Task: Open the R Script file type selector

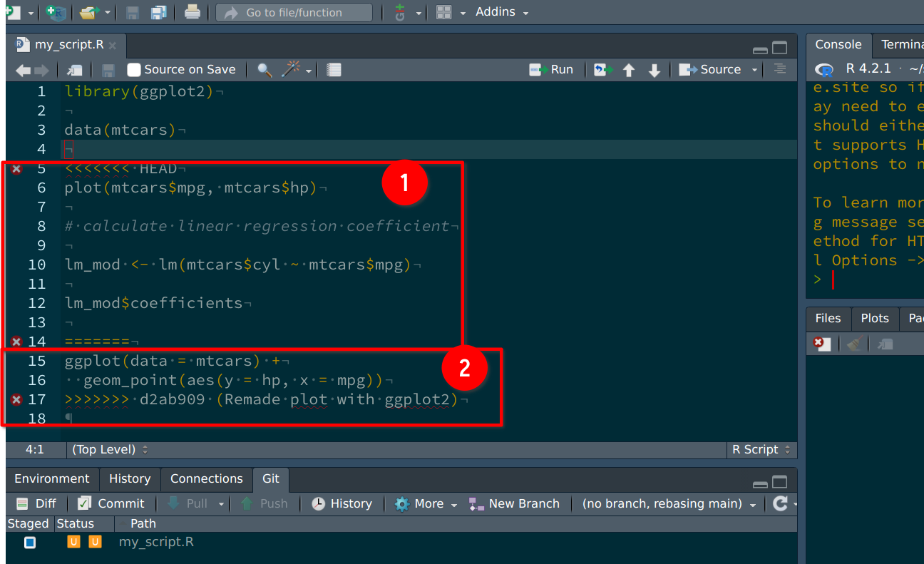Action: (x=761, y=449)
